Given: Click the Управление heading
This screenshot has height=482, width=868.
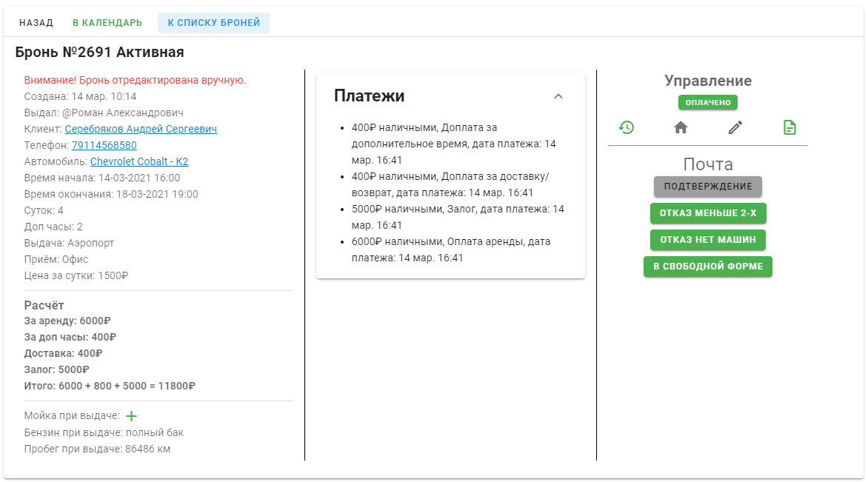Looking at the screenshot, I should 707,81.
